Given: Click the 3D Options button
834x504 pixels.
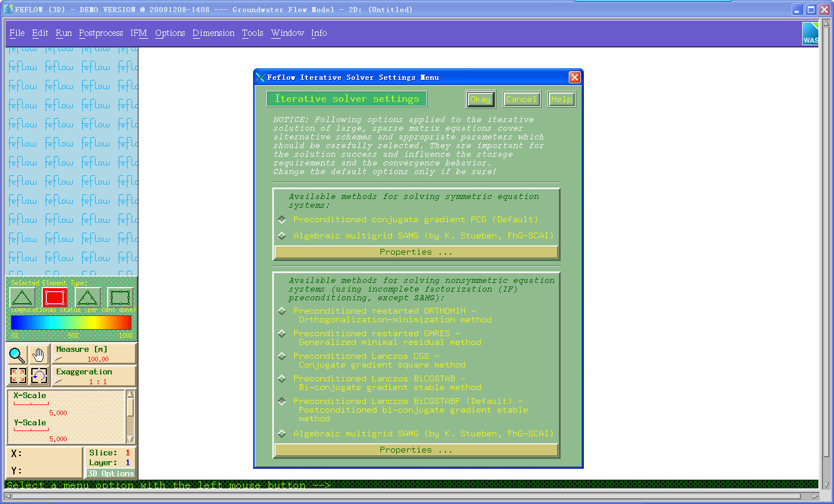Looking at the screenshot, I should point(111,473).
